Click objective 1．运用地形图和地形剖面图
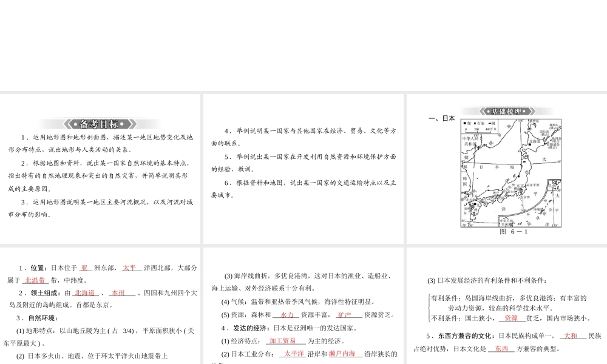This screenshot has width=607, height=364. pos(100,143)
